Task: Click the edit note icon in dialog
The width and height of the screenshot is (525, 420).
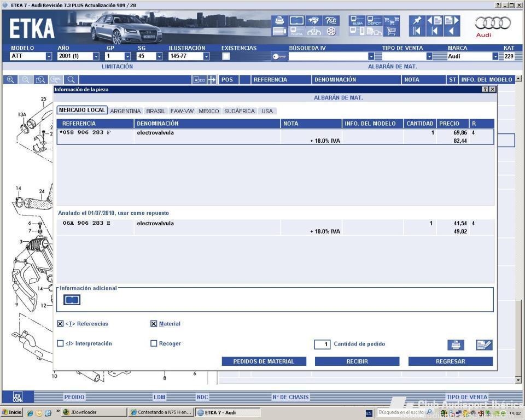Action: [x=484, y=345]
